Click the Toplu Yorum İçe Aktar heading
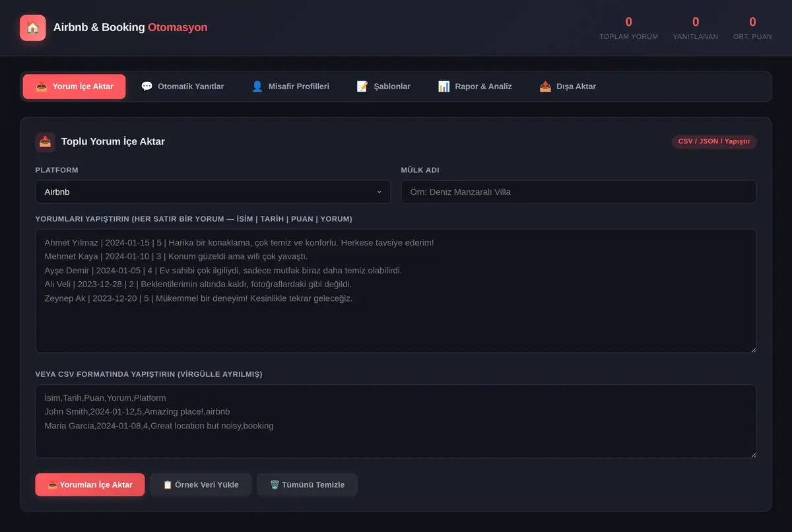Screen dimensions: 792x532 pos(113,141)
